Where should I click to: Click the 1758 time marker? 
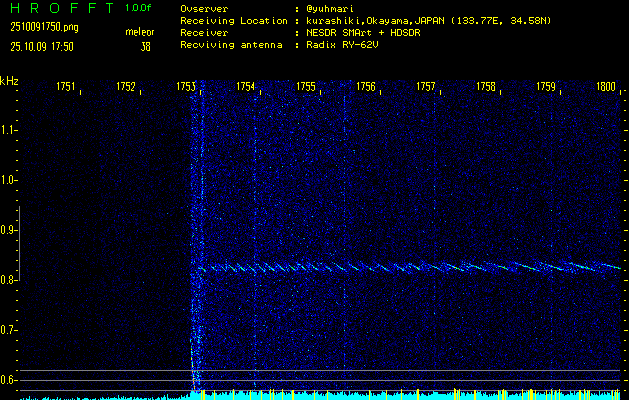pyautogui.click(x=485, y=87)
